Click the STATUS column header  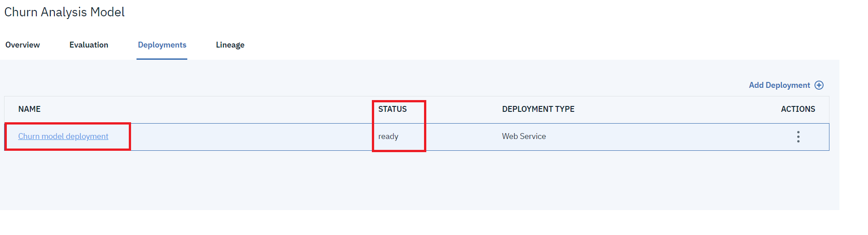392,109
